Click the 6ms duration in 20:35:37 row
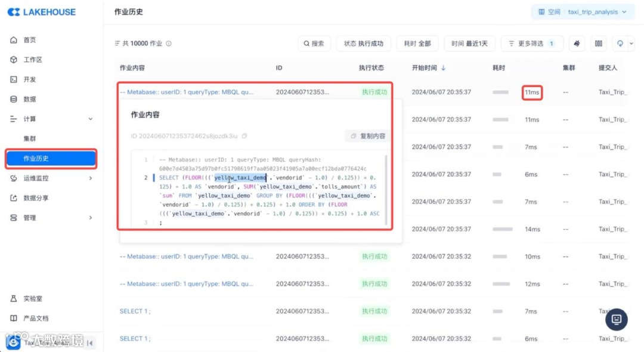 point(531,174)
